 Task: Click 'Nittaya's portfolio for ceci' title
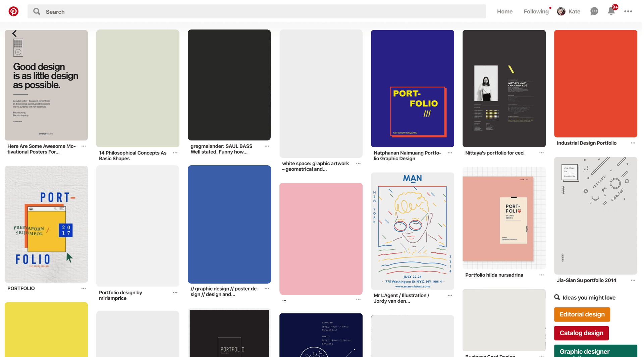[495, 153]
